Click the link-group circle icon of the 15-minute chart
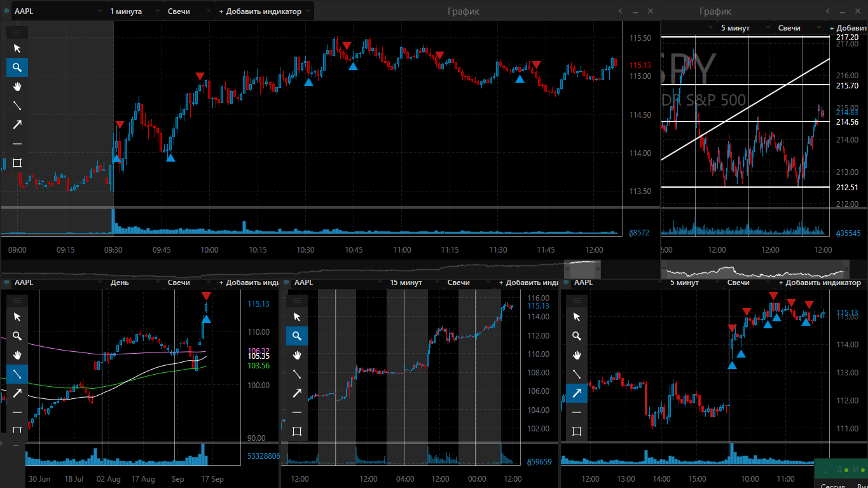Viewport: 868px width, 488px height. coord(286,282)
